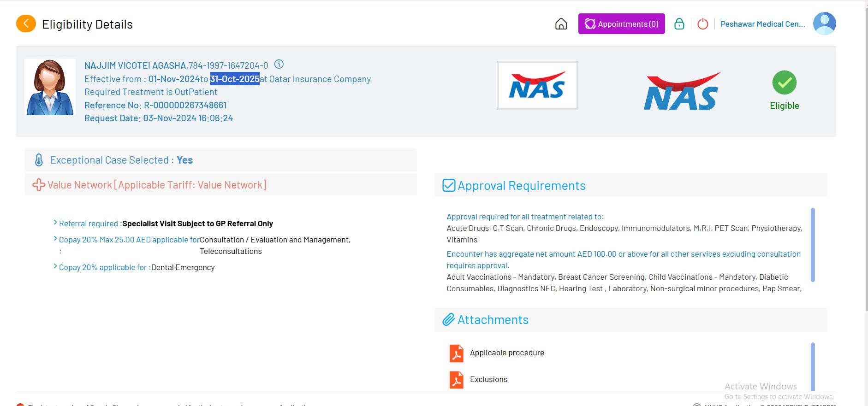Click the Exceptional Case Selected header
Screen dimensions: 868x406
click(121, 160)
